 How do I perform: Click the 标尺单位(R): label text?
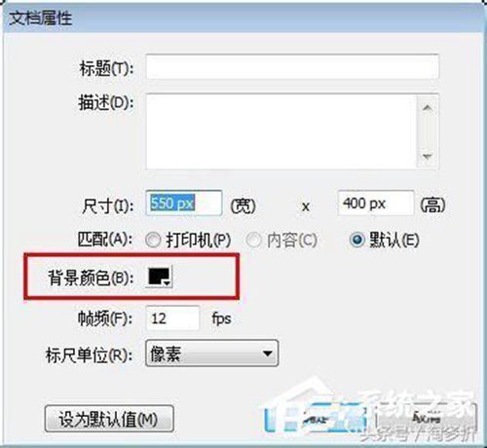90,355
